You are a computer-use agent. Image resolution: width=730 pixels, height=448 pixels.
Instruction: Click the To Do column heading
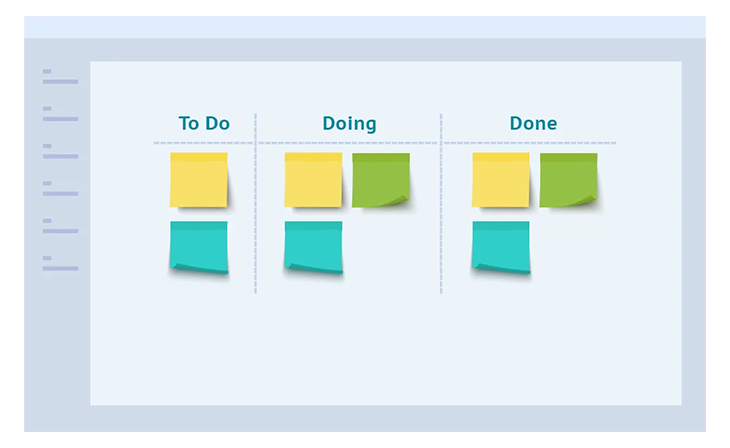point(204,123)
